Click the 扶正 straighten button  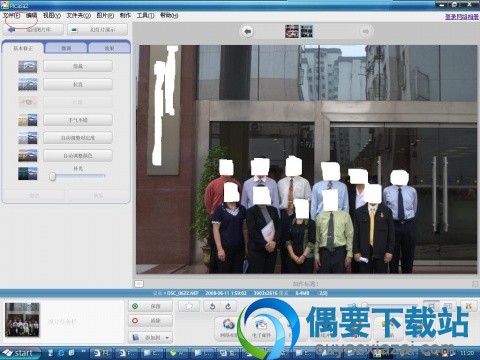tap(78, 84)
